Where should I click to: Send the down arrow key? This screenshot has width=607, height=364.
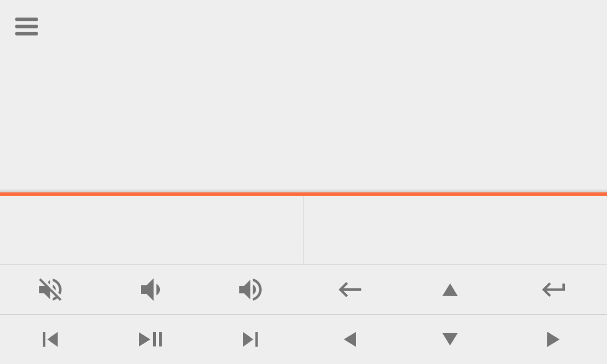450,339
